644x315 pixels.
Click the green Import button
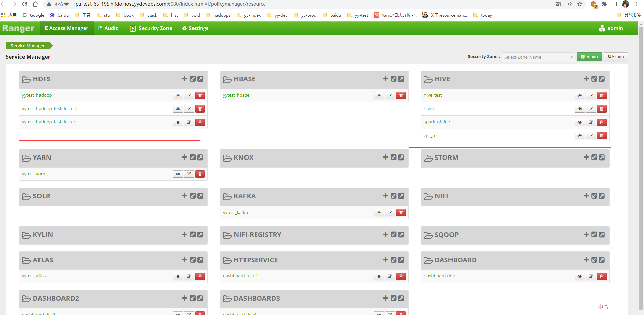click(x=589, y=57)
